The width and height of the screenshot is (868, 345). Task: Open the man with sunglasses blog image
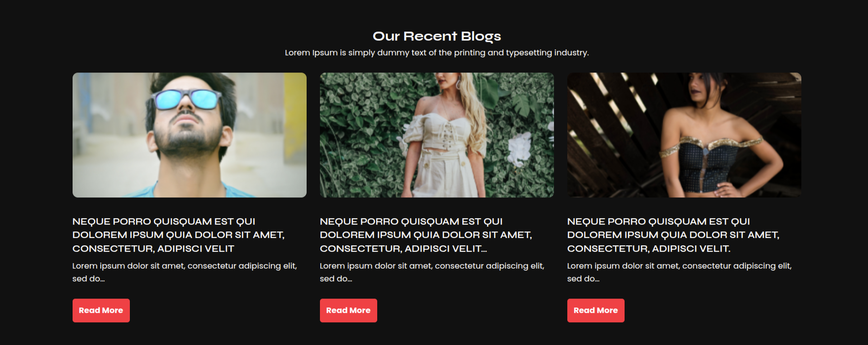[x=190, y=135]
